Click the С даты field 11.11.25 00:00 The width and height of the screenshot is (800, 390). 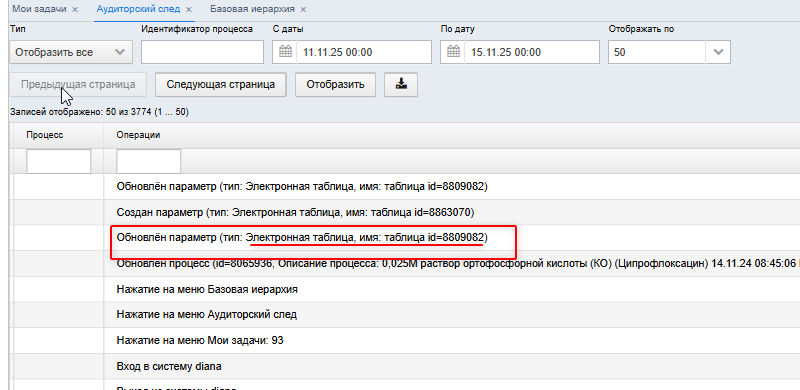point(364,52)
